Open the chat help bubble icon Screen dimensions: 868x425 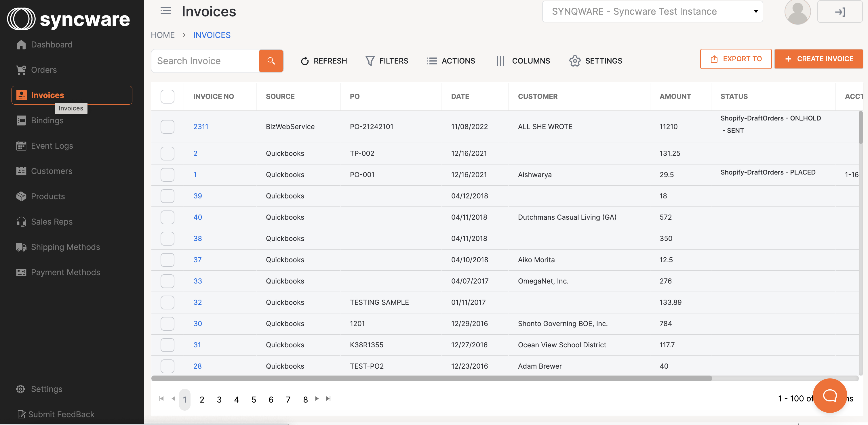pyautogui.click(x=830, y=396)
